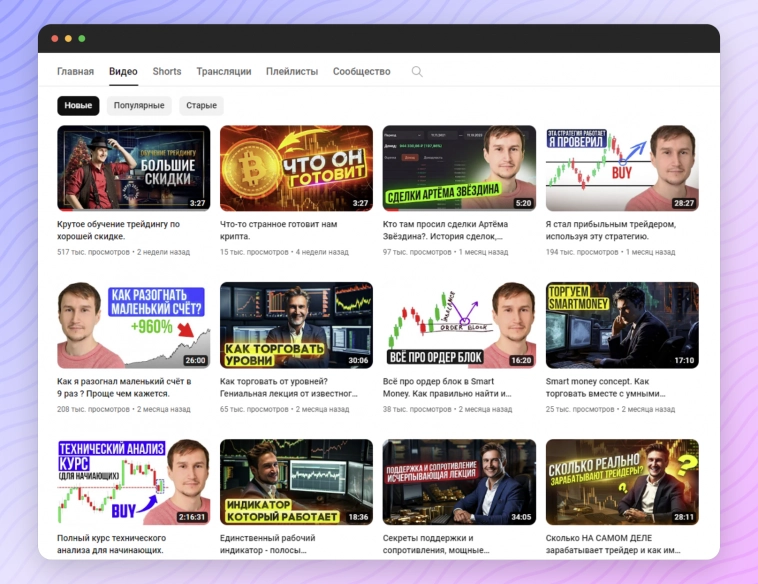Switch to the Shorts tab
Screen dimensions: 758x584
point(167,72)
